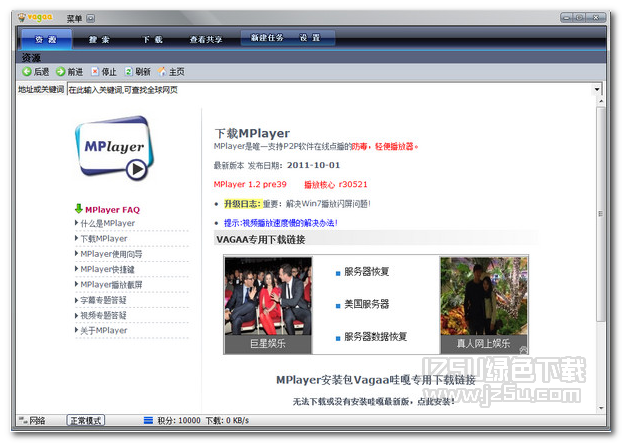Click the page scrollbar down arrow
This screenshot has height=443, width=622.
click(601, 408)
